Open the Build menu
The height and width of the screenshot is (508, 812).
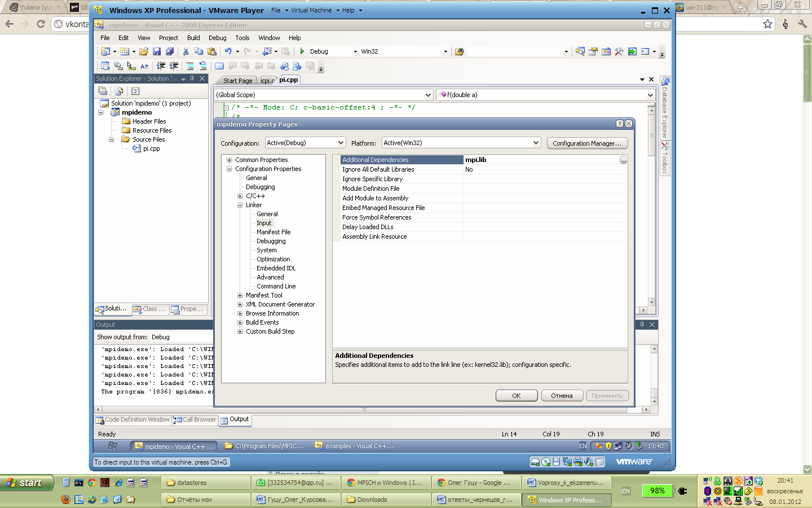click(x=193, y=38)
